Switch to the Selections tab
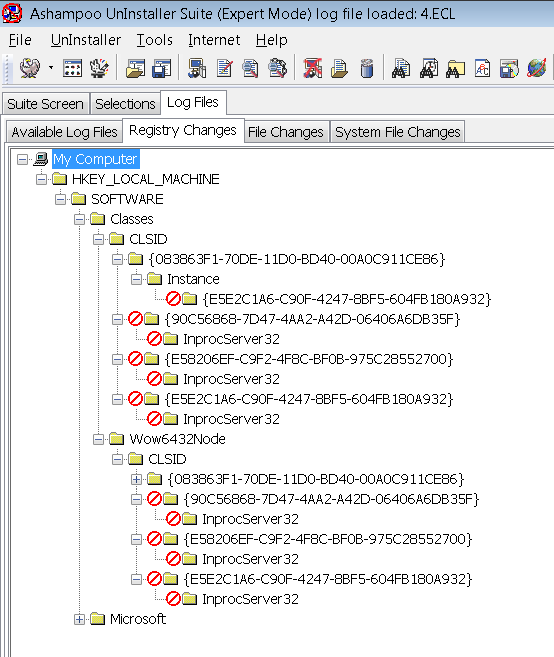This screenshot has width=554, height=657. tap(125, 103)
